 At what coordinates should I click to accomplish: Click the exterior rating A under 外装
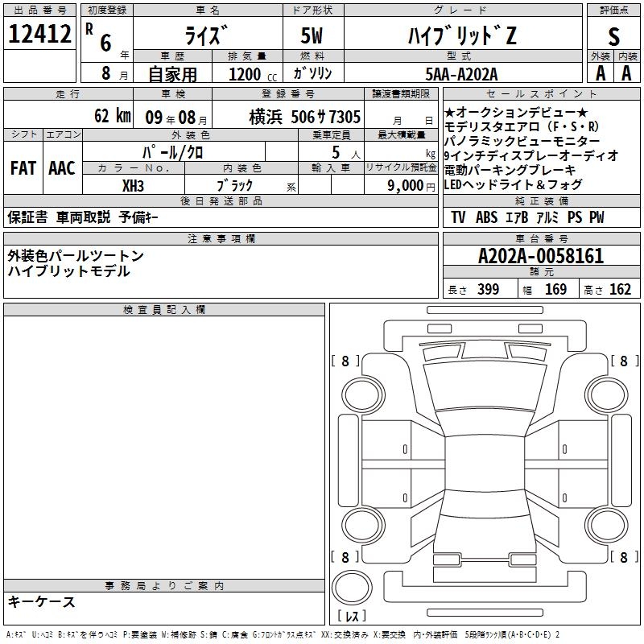point(601,73)
